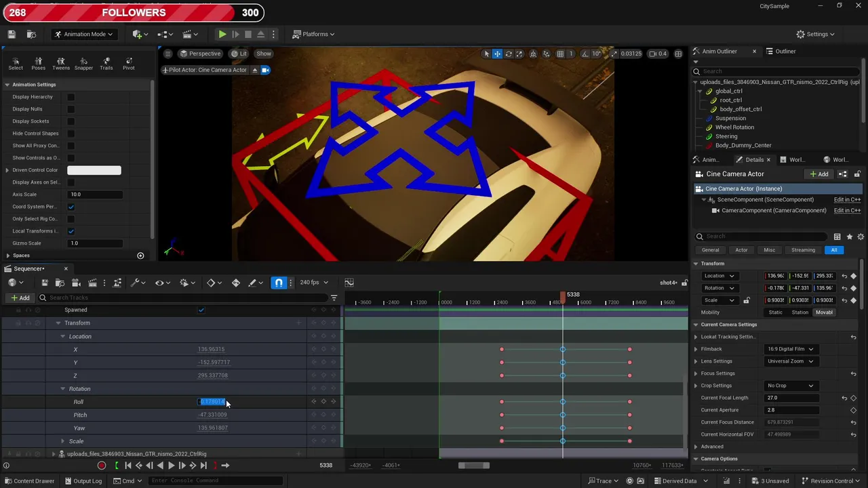Image resolution: width=868 pixels, height=488 pixels.
Task: Start Play in editor with green play button
Action: click(x=222, y=34)
